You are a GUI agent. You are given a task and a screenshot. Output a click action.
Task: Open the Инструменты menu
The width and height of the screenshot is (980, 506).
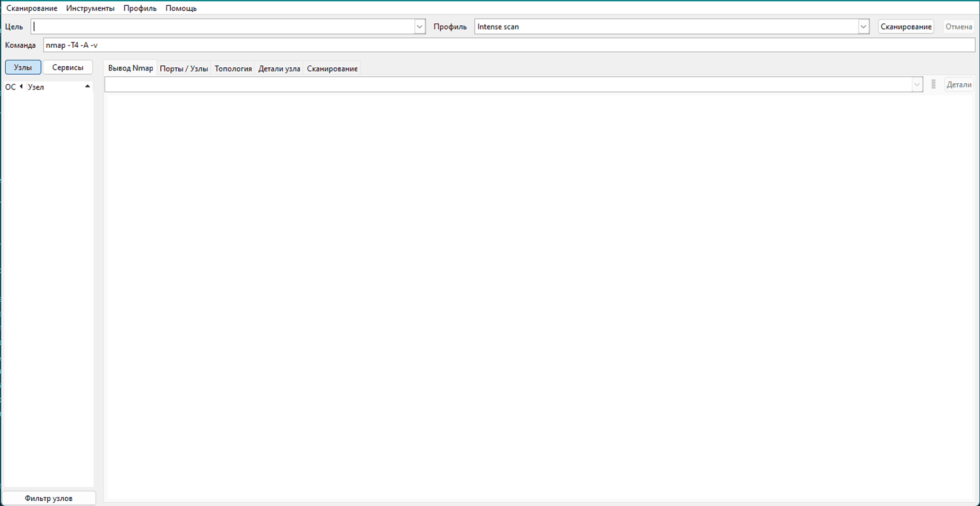(x=90, y=8)
